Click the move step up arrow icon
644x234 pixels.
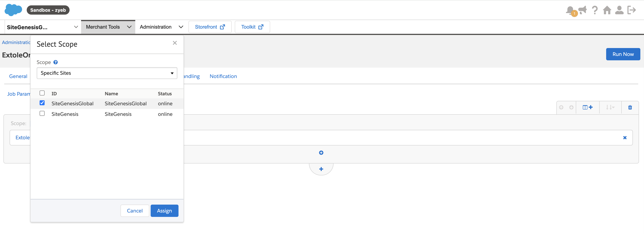pos(561,108)
